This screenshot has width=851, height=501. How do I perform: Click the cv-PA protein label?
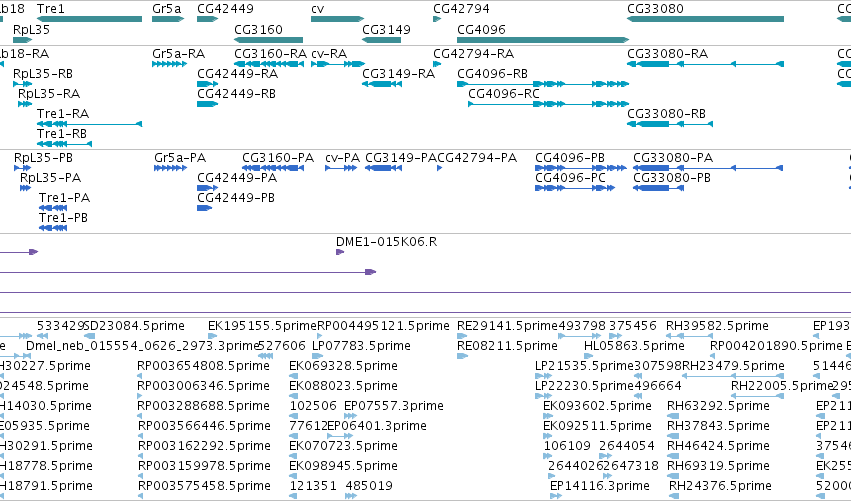342,158
